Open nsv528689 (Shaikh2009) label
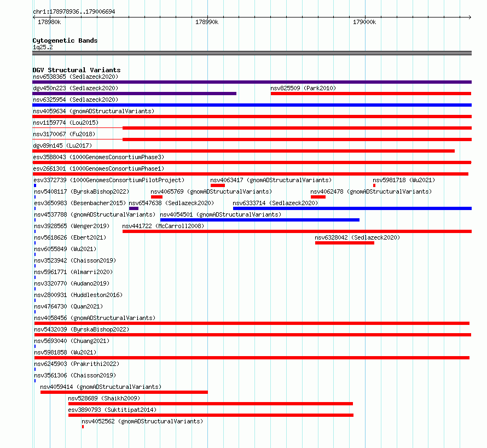 click(x=104, y=398)
